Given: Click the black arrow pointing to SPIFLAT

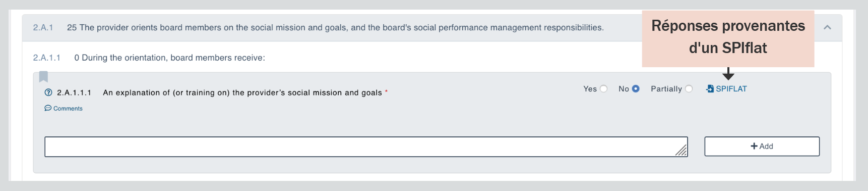Looking at the screenshot, I should point(728,74).
